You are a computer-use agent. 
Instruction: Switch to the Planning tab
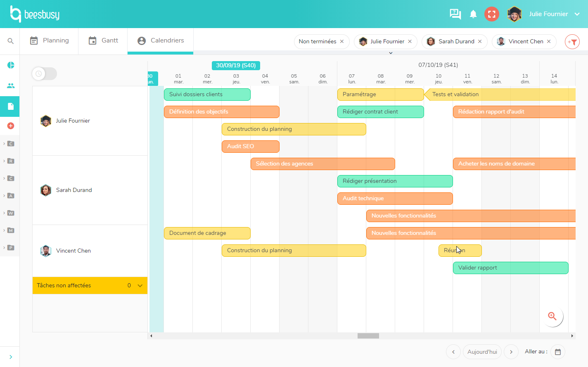coord(50,40)
